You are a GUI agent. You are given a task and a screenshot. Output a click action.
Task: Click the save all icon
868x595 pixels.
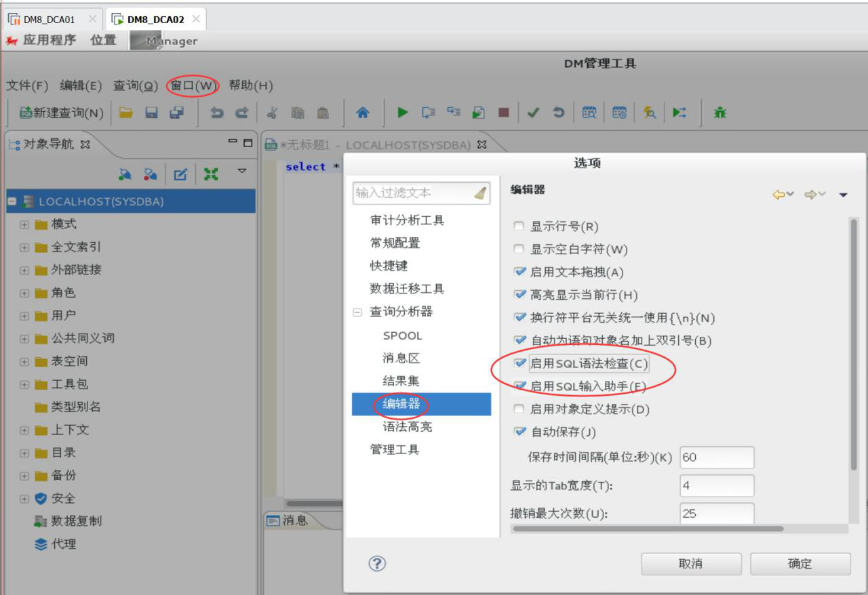(x=177, y=113)
